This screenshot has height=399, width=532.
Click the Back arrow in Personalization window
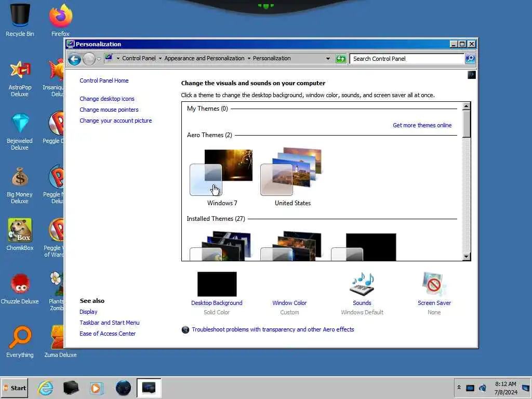click(x=74, y=59)
